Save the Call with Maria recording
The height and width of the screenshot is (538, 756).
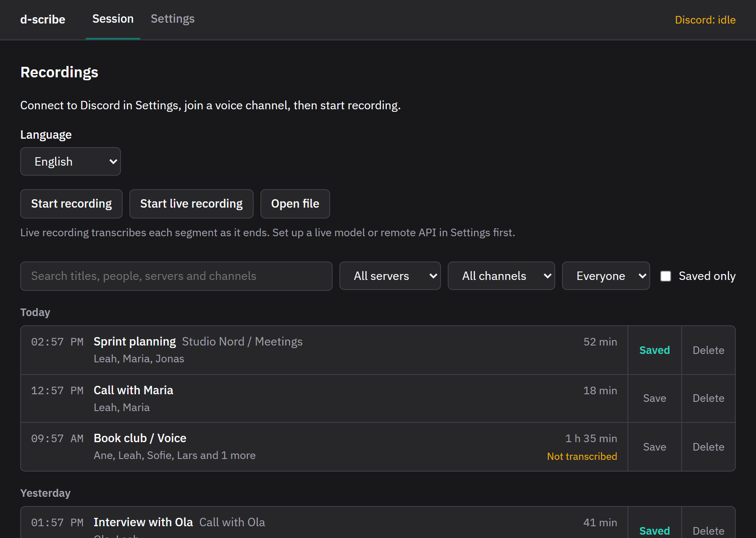click(654, 398)
